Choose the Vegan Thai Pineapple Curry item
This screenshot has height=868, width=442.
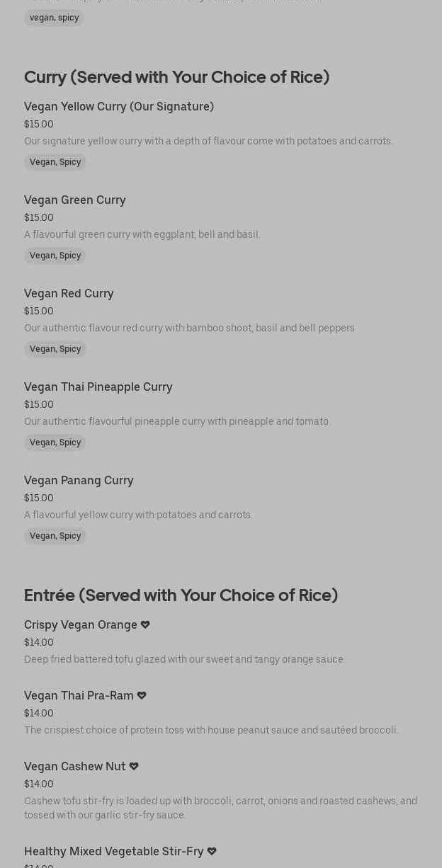pos(98,387)
